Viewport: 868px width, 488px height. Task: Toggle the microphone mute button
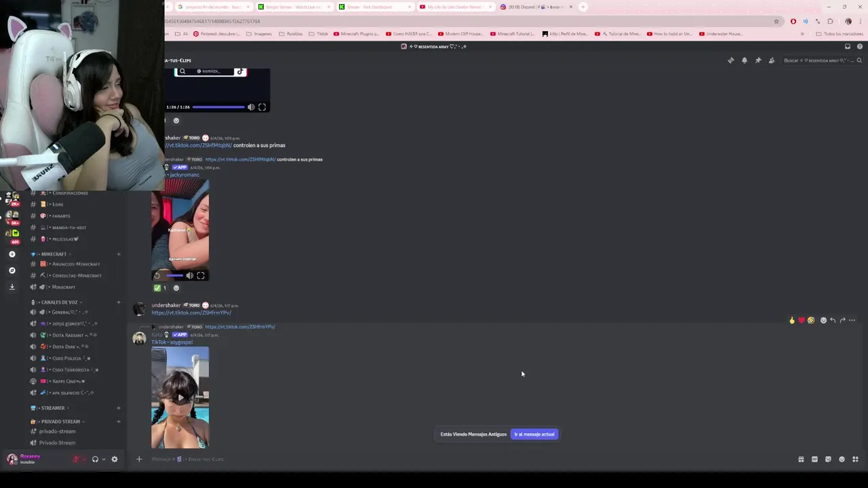point(76,460)
